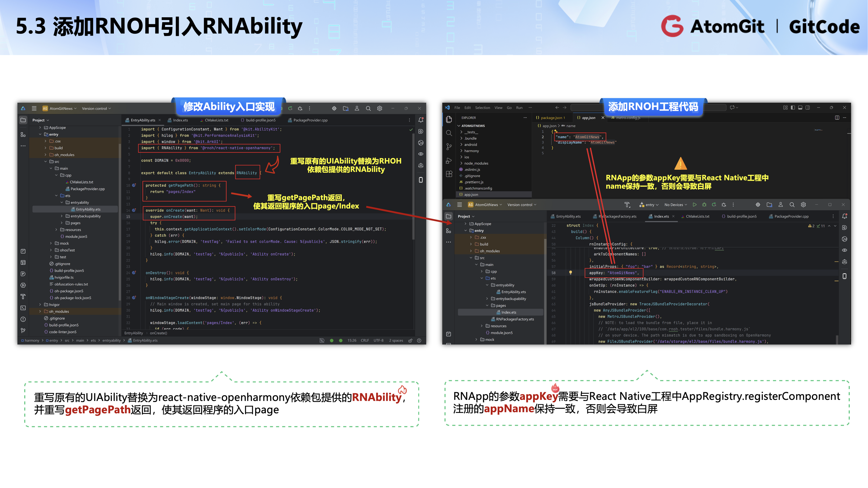Screen dimensions: 868x488
Task: Expand harmony folder in VS Code explorer
Action: coord(461,151)
